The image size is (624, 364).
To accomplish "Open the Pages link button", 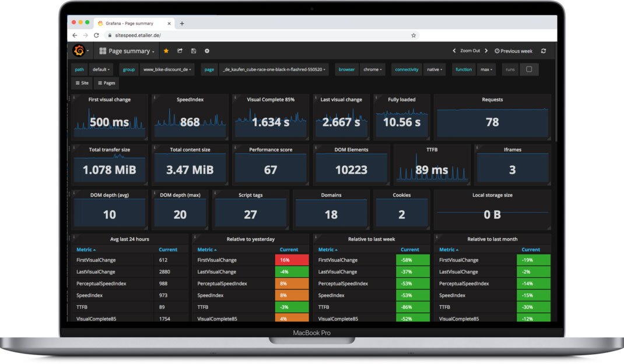I will (x=106, y=83).
